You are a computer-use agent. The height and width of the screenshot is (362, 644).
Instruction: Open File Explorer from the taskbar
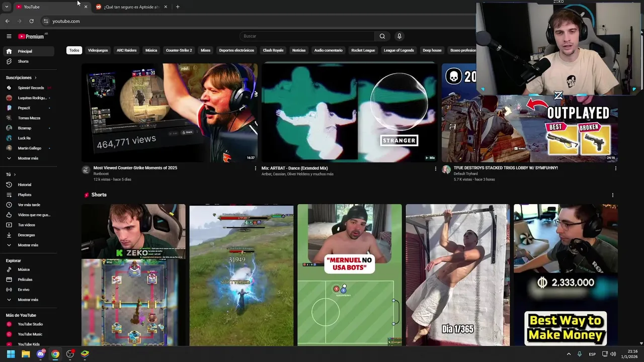click(26, 354)
